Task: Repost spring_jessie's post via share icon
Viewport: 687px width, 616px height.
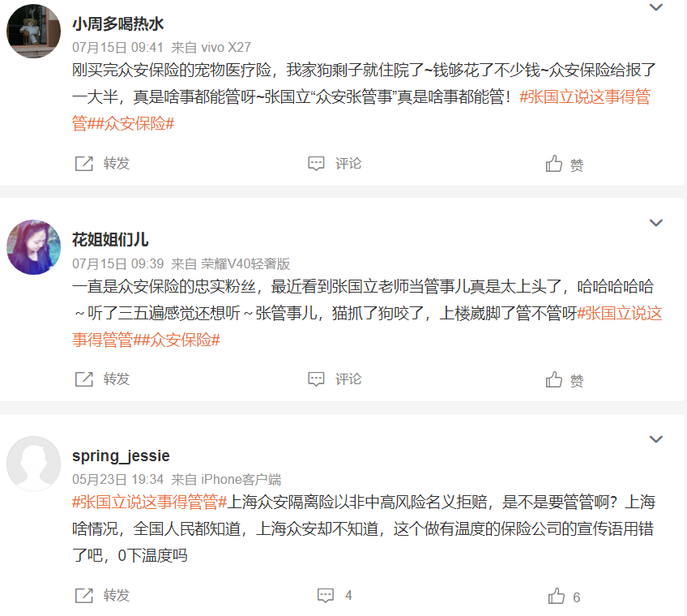Action: (84, 596)
